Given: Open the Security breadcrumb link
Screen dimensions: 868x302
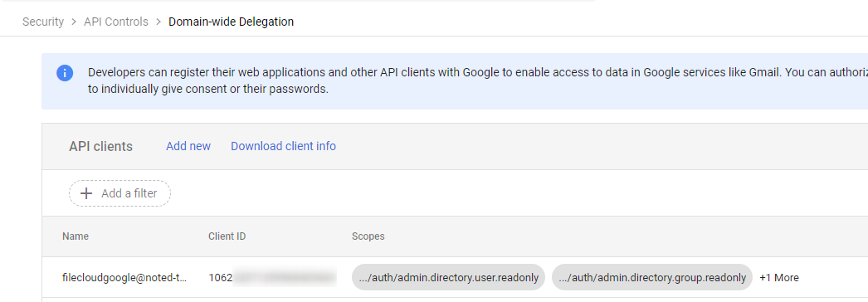Looking at the screenshot, I should (x=42, y=22).
